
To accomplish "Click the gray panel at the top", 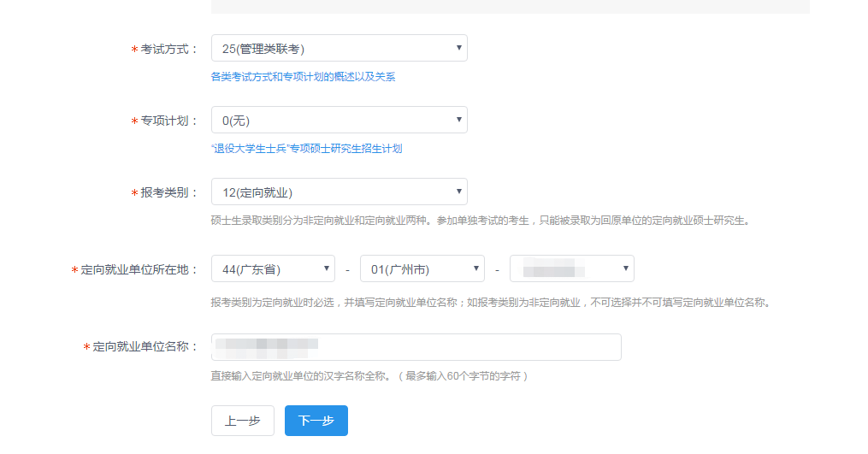I will pos(510,7).
